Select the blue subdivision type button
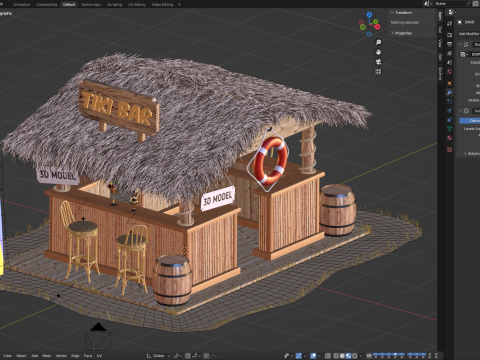480x360 pixels. (x=470, y=120)
